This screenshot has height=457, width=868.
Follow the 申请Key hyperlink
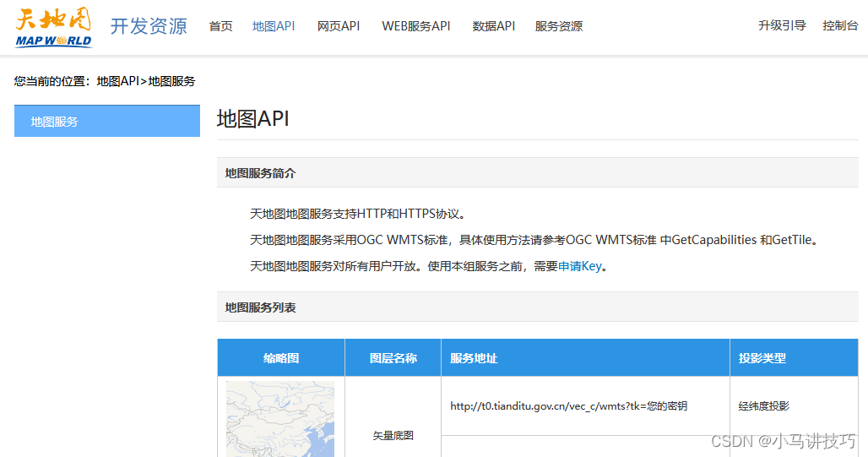(x=579, y=266)
